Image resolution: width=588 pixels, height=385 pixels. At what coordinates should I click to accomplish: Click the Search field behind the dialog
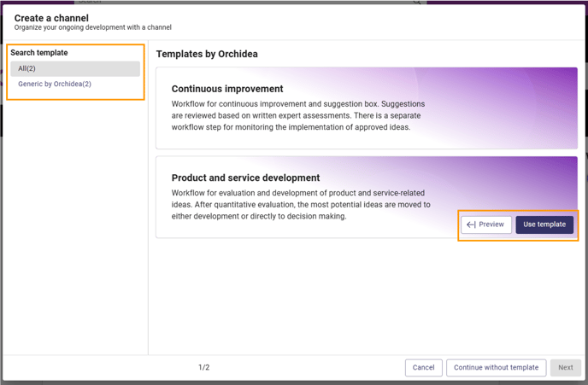250,2
